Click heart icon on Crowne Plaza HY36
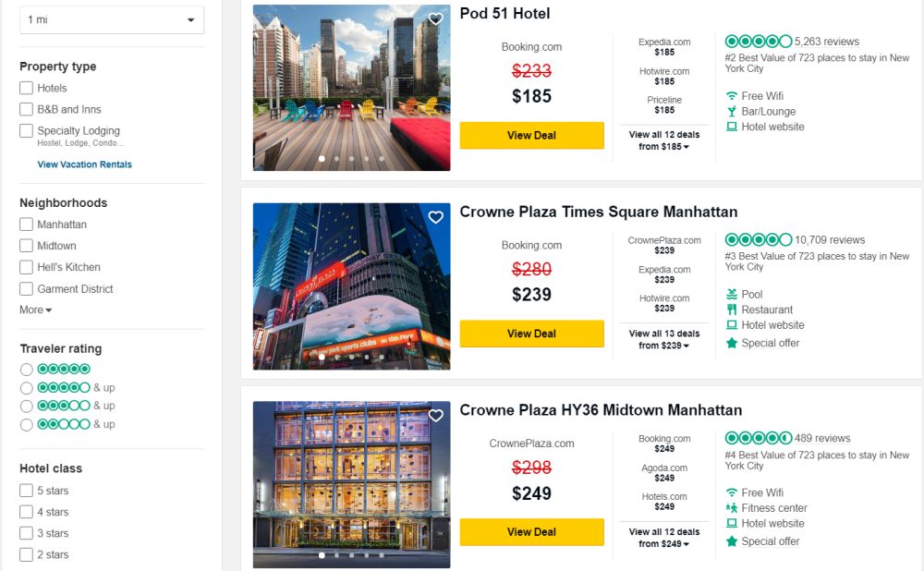Screen dimensions: 924x571 tap(436, 416)
